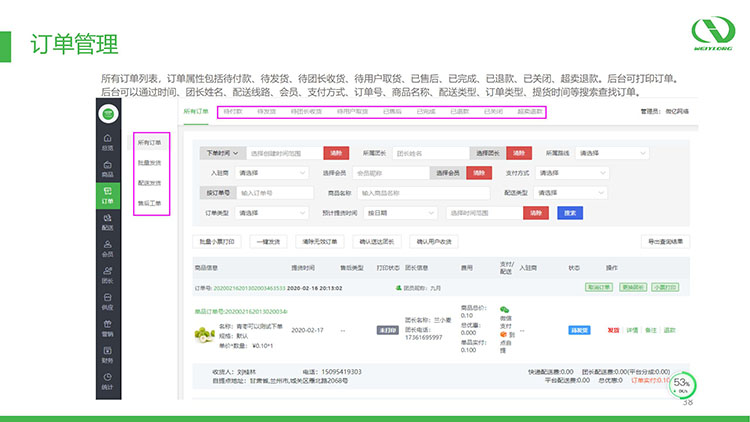The width and height of the screenshot is (750, 422).
Task: Click the 确认用户收货 button
Action: (x=434, y=242)
